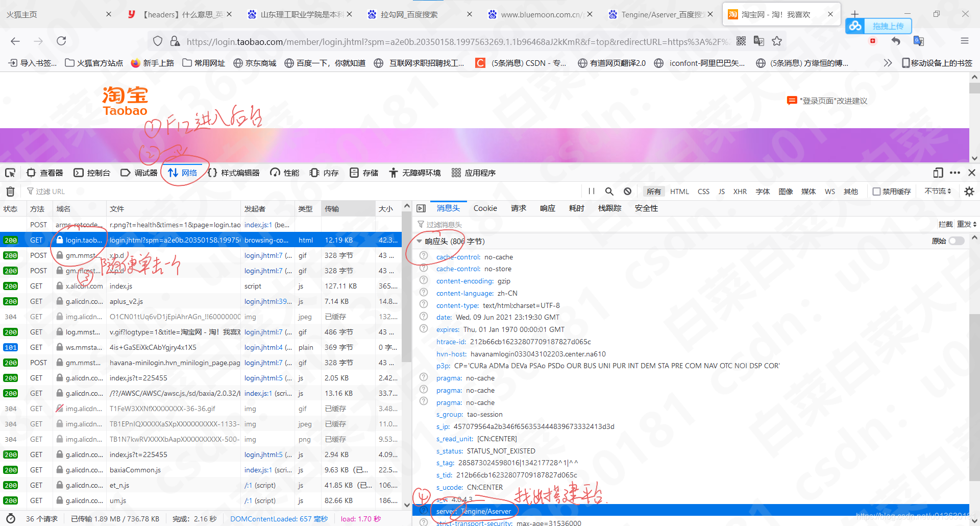
Task: Filter requests by WS
Action: [x=829, y=192]
